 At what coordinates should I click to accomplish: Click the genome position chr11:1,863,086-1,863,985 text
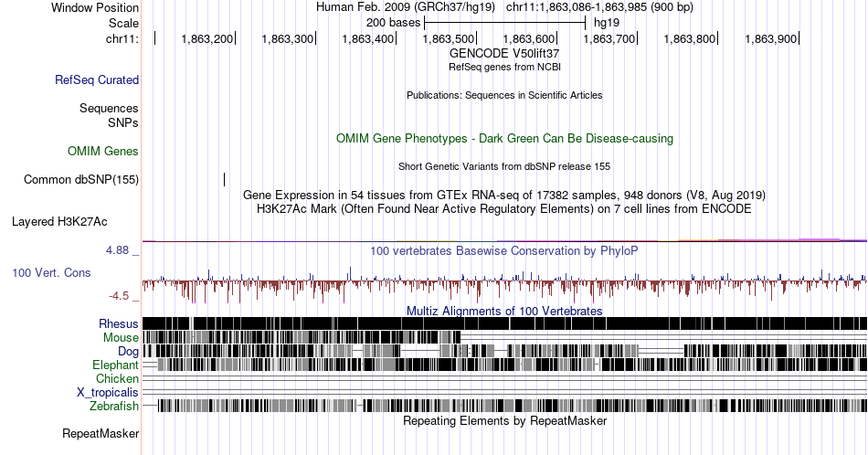(x=599, y=7)
